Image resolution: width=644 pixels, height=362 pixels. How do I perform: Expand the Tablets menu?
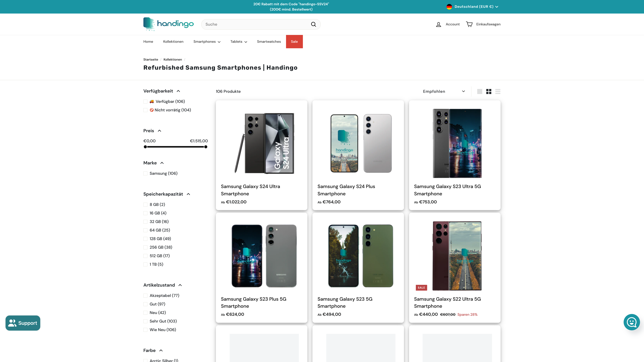coord(238,42)
